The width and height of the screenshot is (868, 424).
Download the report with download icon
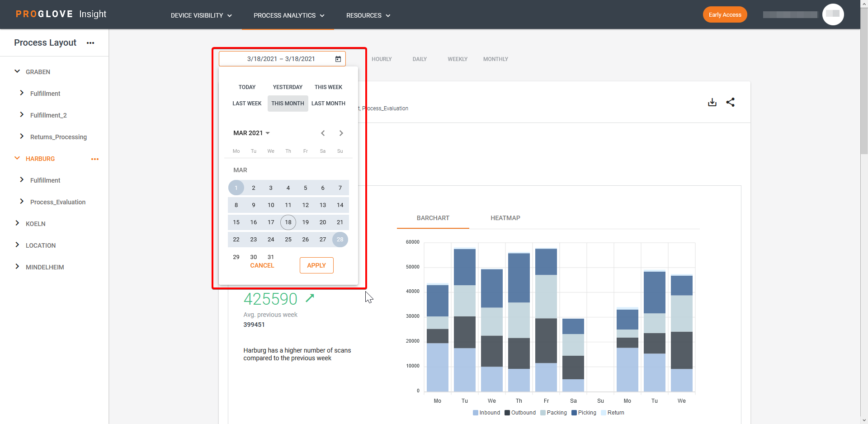tap(712, 102)
